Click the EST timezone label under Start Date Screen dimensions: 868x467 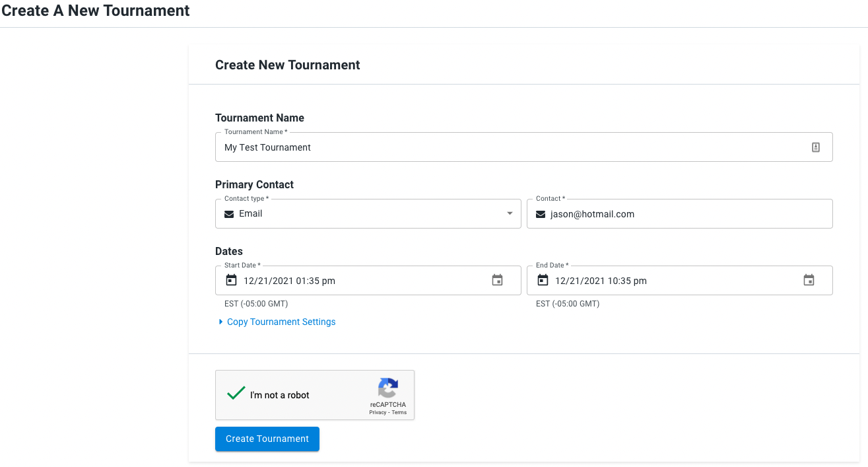tap(256, 304)
